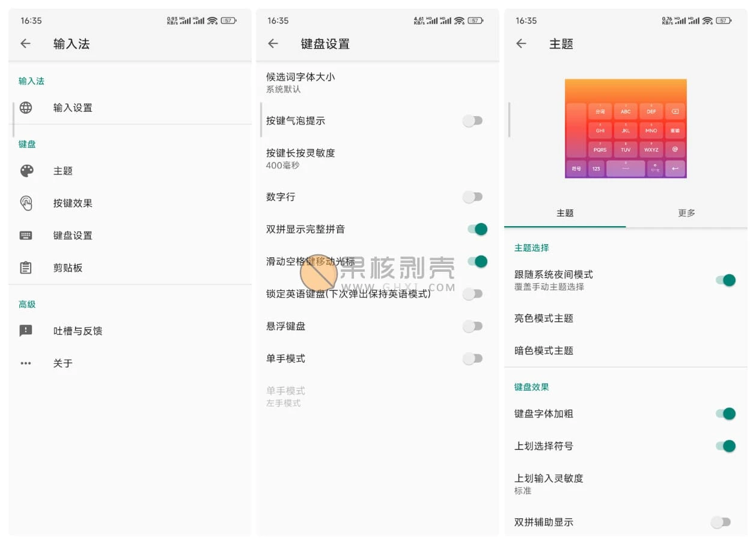This screenshot has width=756, height=546.
Task: Disable 双拼显示完整拼音 switch
Action: 477,229
